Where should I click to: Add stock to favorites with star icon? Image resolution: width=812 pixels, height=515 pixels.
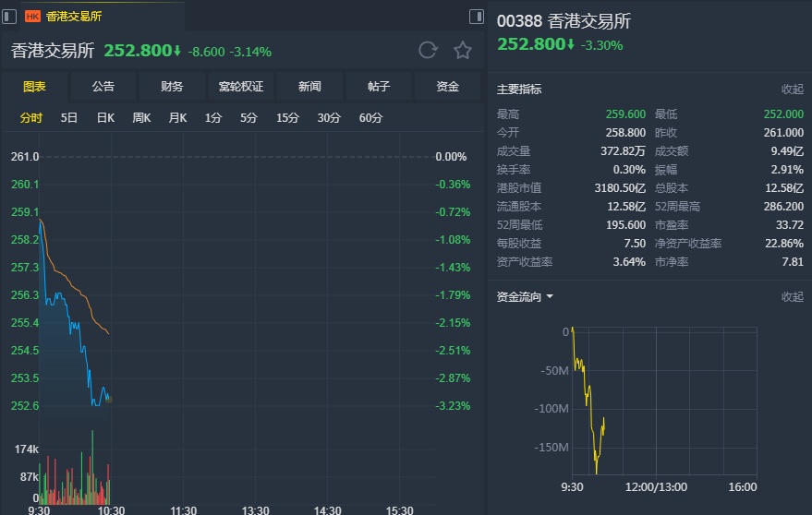tap(463, 51)
